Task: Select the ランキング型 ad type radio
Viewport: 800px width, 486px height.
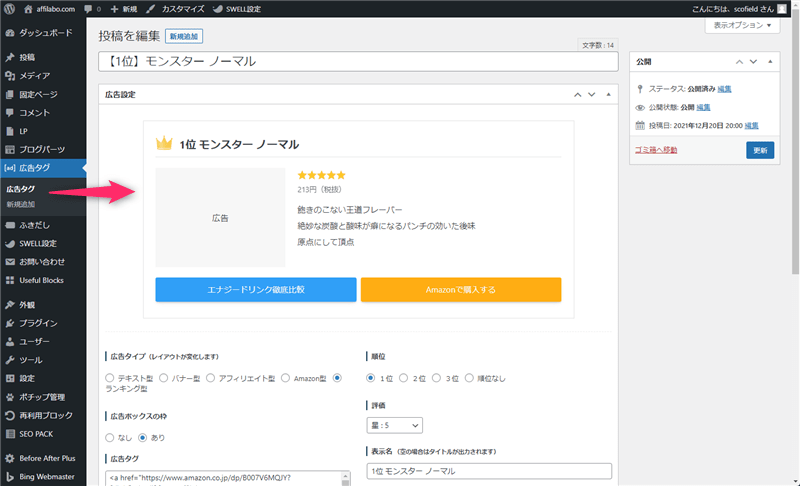Action: [337, 378]
